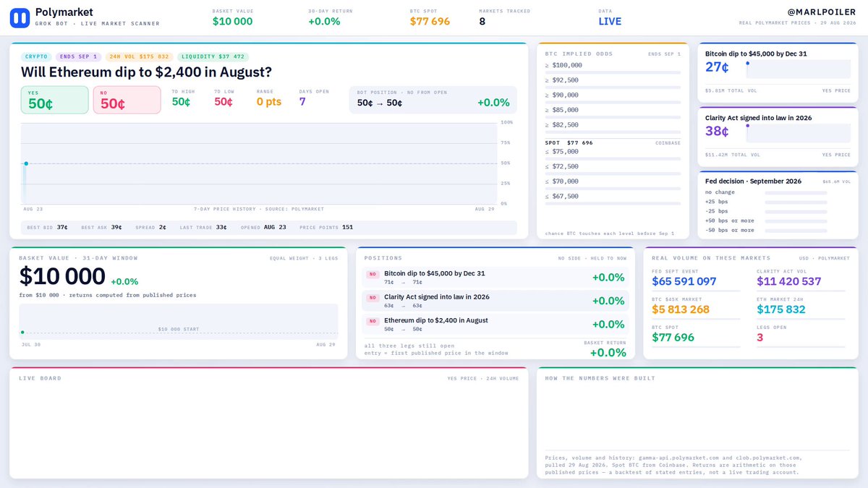
Task: Select the 'no change' Fed decision row
Action: (766, 192)
